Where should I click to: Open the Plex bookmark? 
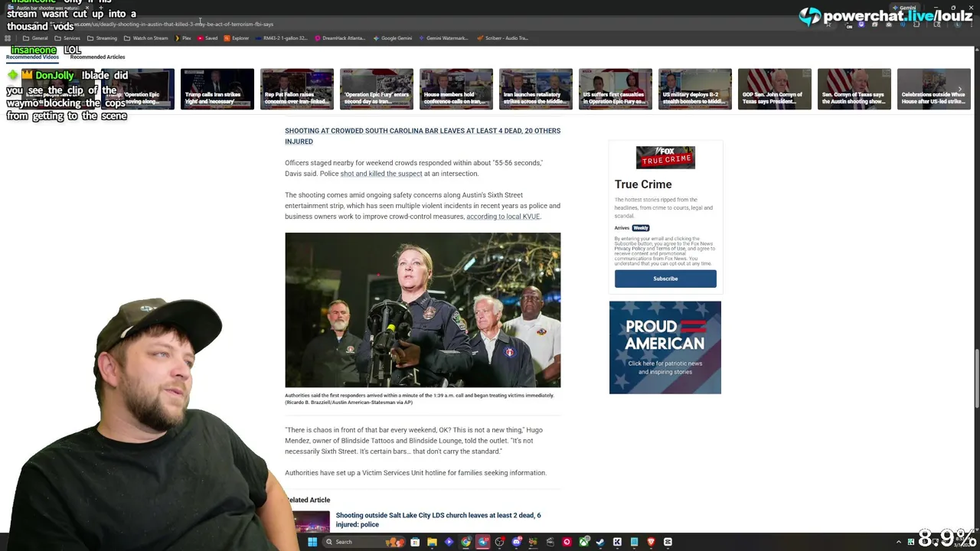182,38
